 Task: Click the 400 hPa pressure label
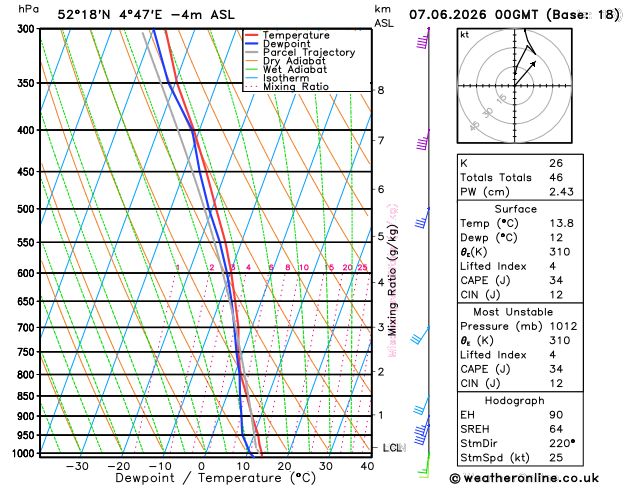pyautogui.click(x=28, y=130)
